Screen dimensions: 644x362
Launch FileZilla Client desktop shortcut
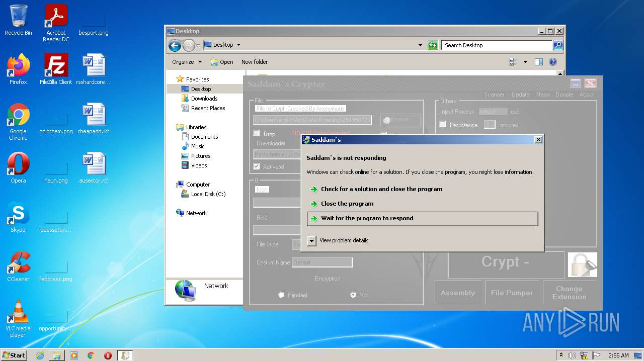(x=56, y=69)
